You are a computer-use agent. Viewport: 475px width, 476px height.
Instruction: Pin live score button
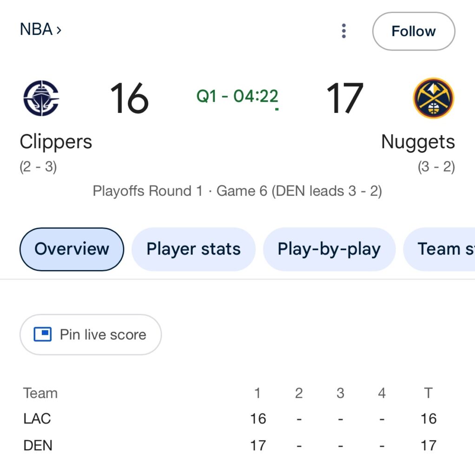click(x=90, y=334)
